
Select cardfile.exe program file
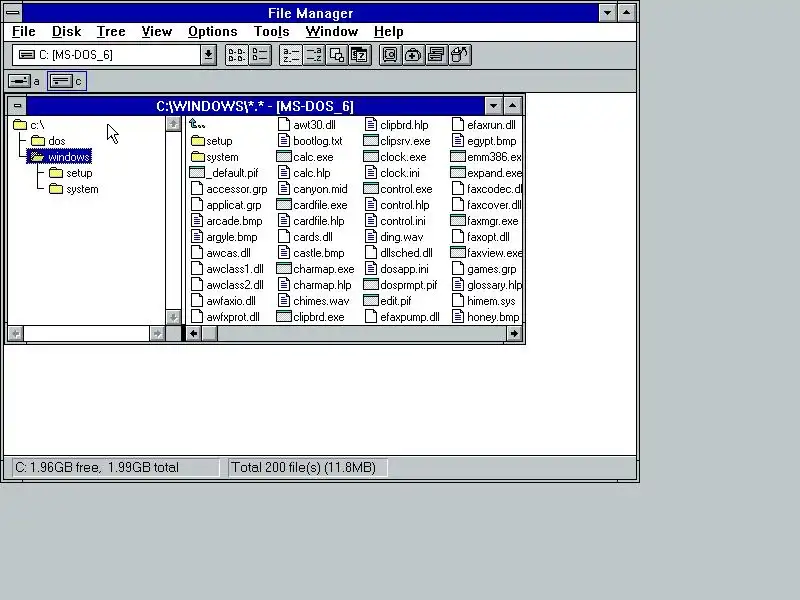click(312, 205)
